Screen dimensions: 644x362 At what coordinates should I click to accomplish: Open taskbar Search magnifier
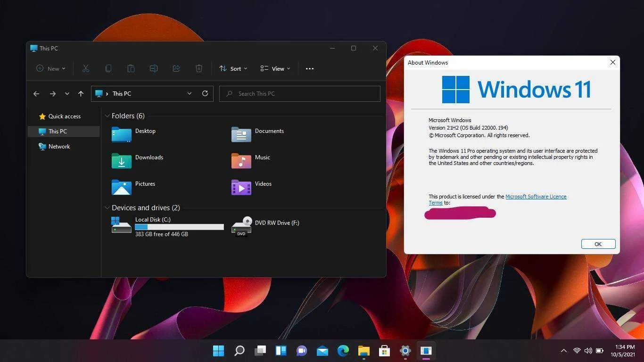(x=239, y=351)
